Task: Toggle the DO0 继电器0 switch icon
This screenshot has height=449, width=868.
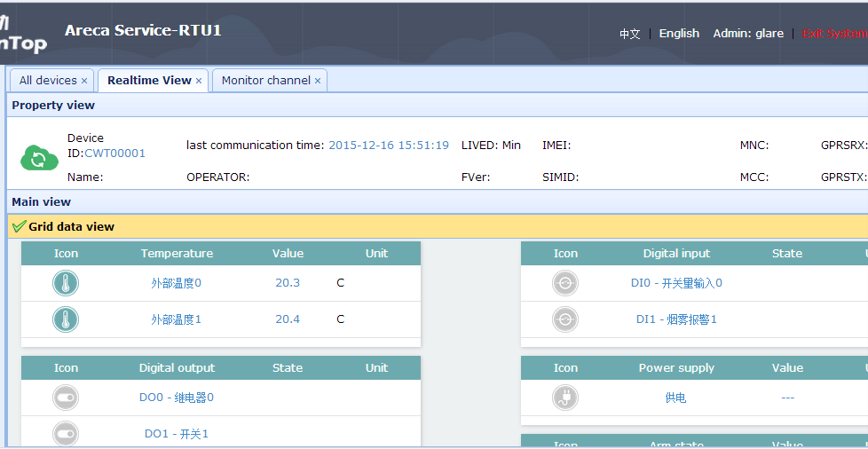Action: pyautogui.click(x=66, y=398)
